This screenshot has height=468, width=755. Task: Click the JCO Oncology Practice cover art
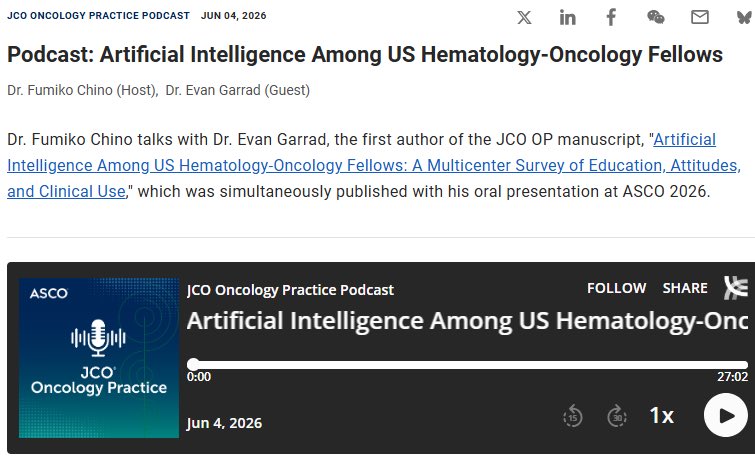tap(99, 358)
